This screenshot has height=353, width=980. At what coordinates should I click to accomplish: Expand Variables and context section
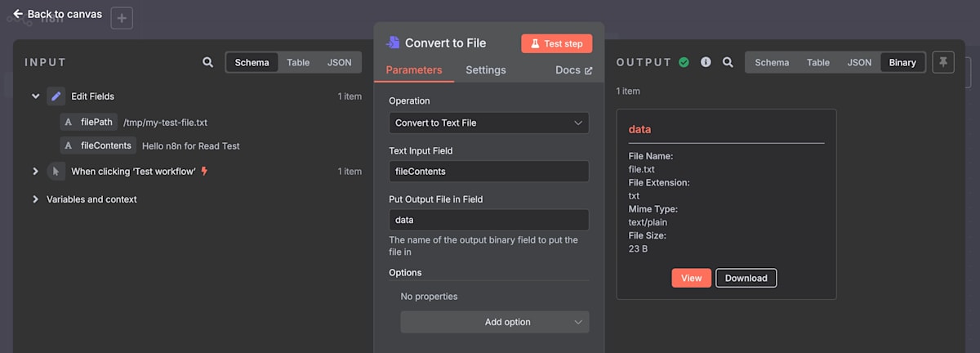click(x=35, y=199)
